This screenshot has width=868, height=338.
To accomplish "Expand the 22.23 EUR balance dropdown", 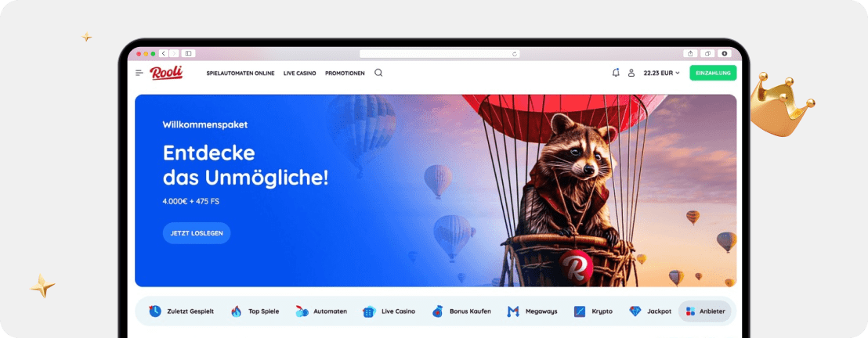I will (x=661, y=73).
